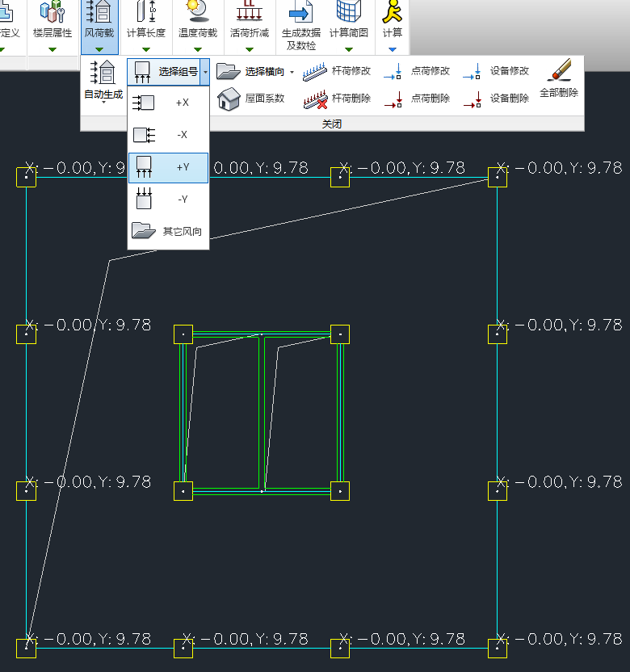Expand the 风荷载 green dropdown arrow

tap(99, 50)
